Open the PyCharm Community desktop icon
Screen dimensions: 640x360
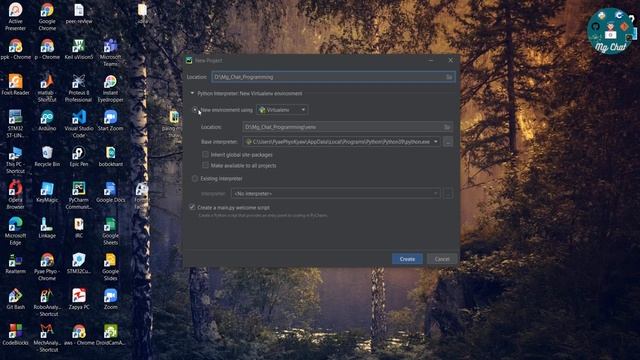[78, 195]
